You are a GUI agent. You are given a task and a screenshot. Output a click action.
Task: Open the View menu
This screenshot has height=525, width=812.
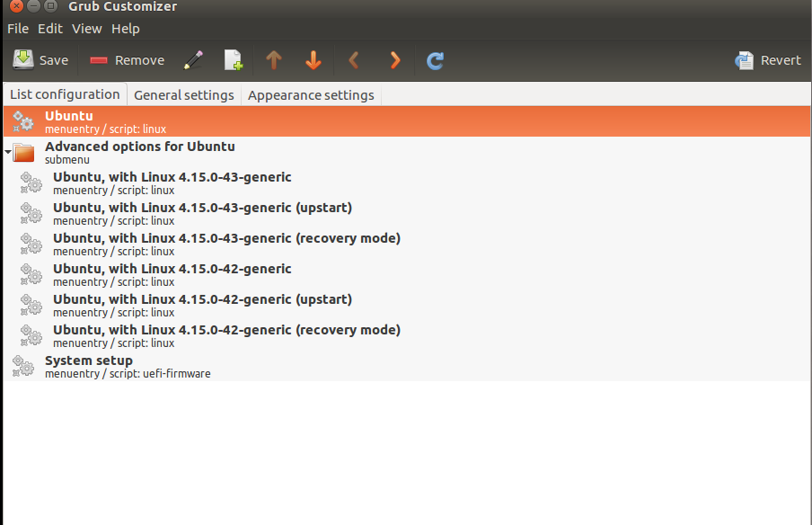87,29
